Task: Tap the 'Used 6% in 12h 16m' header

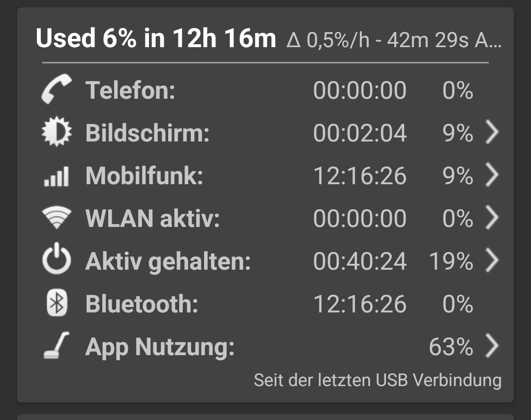Action: click(156, 38)
